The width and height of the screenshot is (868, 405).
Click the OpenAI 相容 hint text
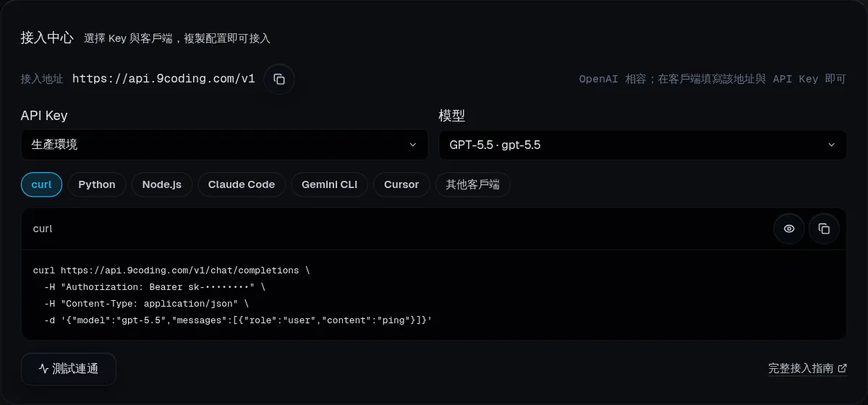(x=712, y=80)
